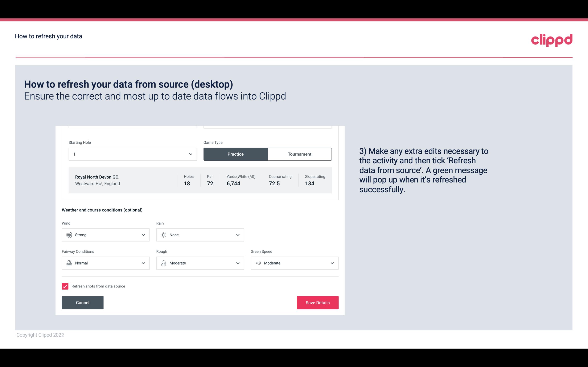Expand the Wind condition dropdown

click(x=143, y=235)
